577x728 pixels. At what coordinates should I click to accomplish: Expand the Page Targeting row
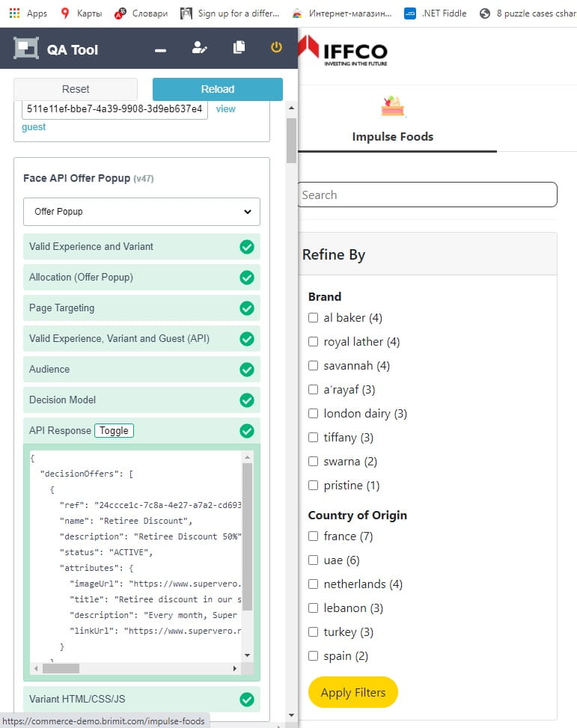(141, 308)
